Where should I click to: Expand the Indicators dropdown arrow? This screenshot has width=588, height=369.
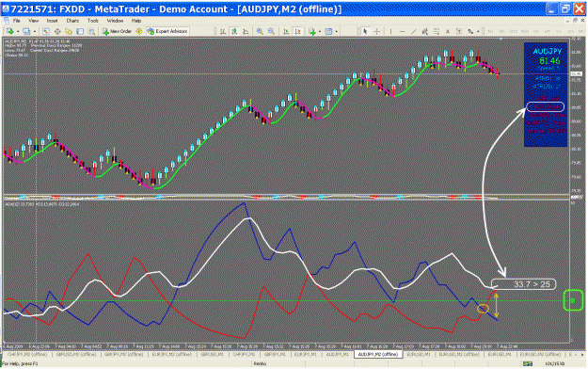coord(320,31)
